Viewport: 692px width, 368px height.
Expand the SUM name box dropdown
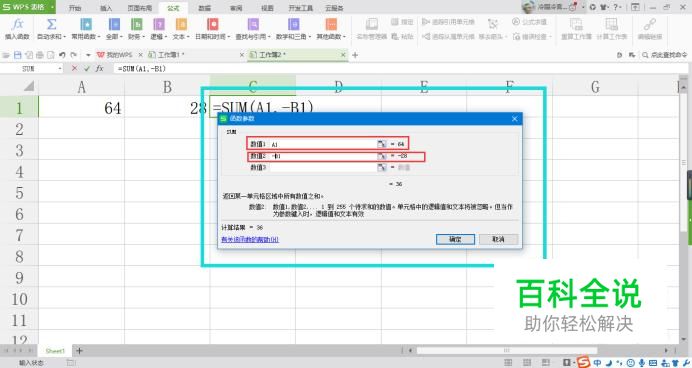(x=60, y=69)
